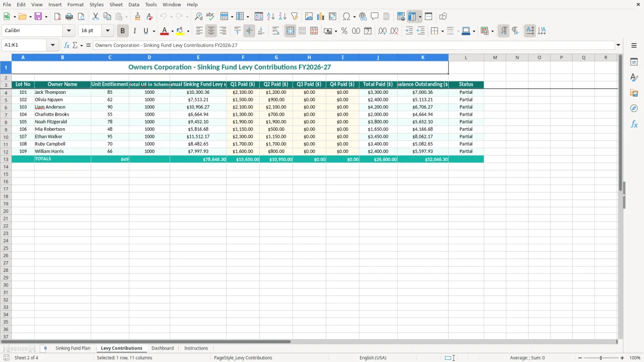Print the document via printer icon
The width and height of the screenshot is (644, 362).
(69, 17)
